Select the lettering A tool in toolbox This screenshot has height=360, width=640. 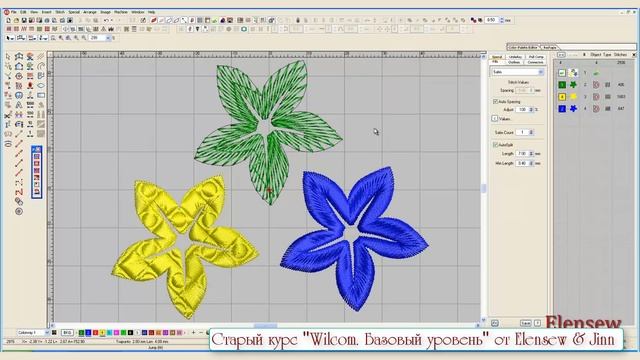[19, 105]
